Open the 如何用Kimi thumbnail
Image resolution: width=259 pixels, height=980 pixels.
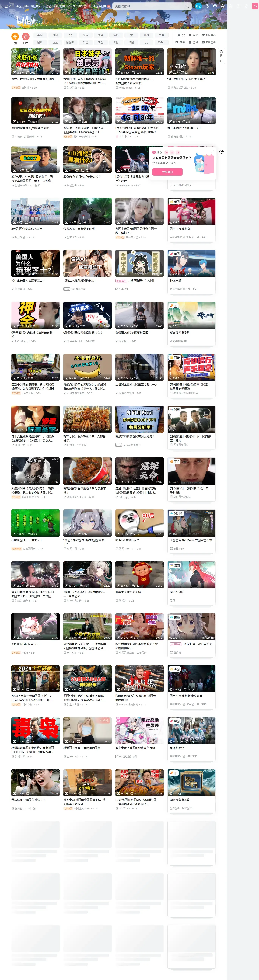pos(140,419)
